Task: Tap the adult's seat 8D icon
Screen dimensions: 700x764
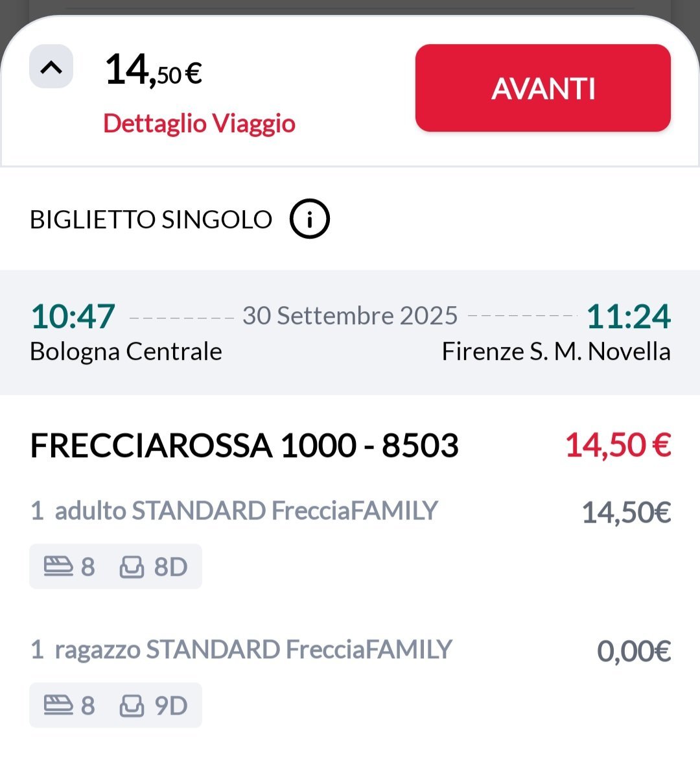Action: (132, 567)
